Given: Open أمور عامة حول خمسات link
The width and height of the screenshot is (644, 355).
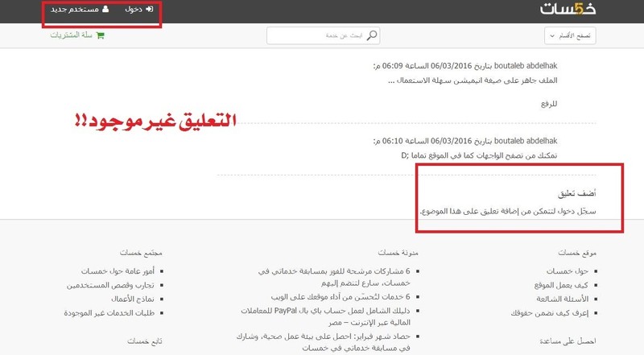Looking at the screenshot, I should [118, 271].
